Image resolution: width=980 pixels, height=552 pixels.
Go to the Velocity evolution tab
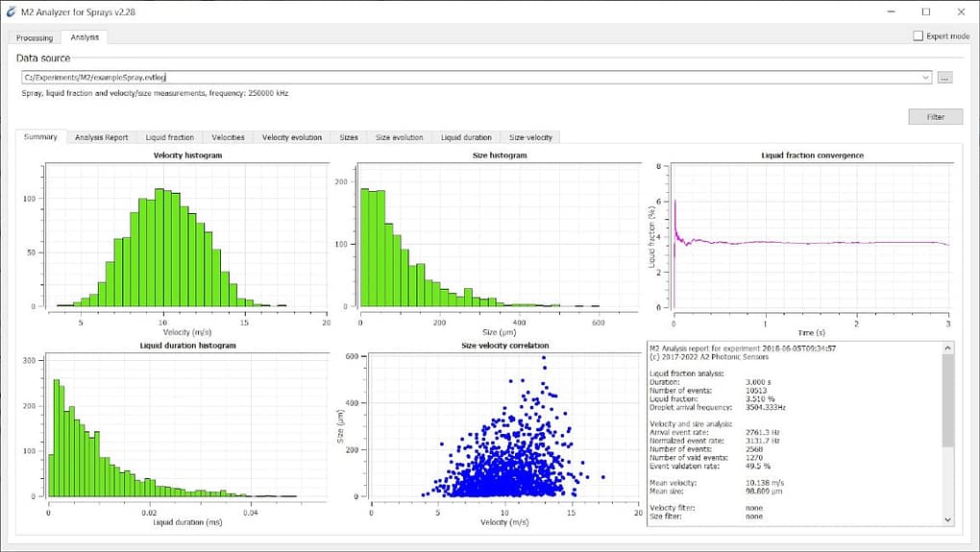pos(292,137)
